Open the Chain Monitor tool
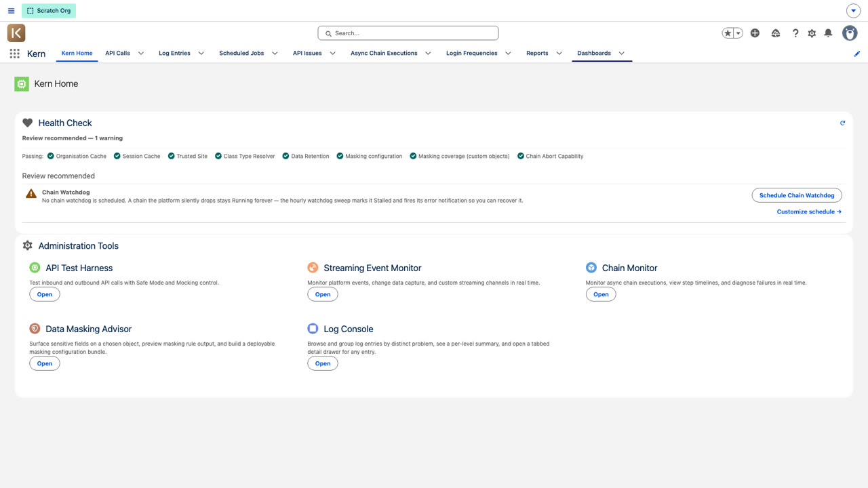This screenshot has width=868, height=488. pyautogui.click(x=601, y=294)
